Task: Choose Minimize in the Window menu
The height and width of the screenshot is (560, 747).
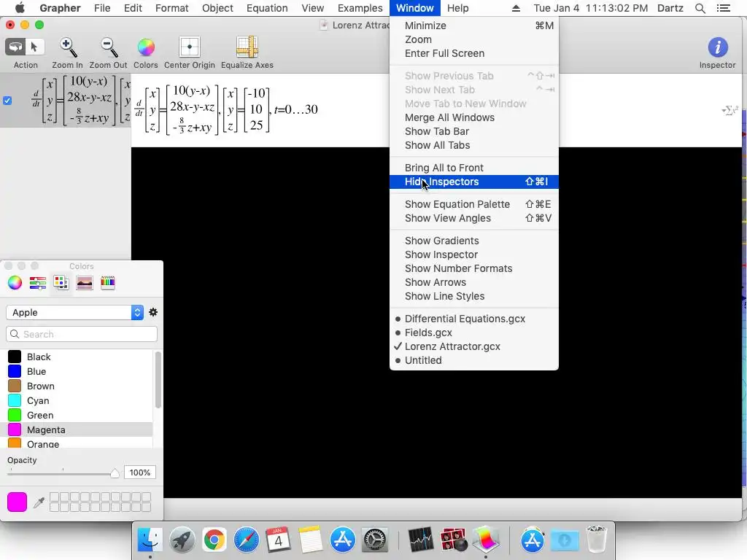Action: 474,26
